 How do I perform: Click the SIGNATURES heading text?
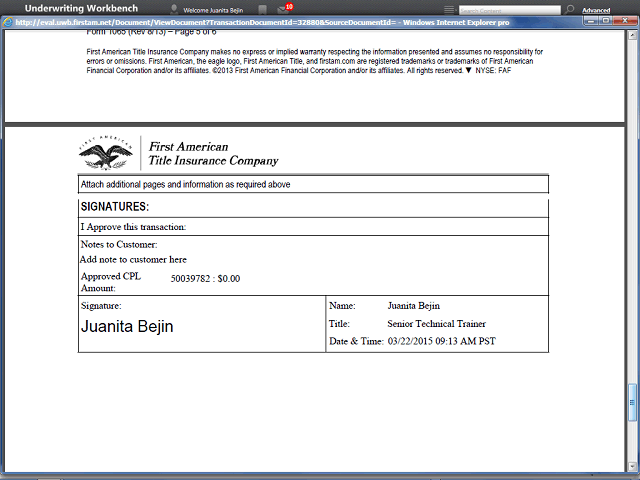click(115, 207)
